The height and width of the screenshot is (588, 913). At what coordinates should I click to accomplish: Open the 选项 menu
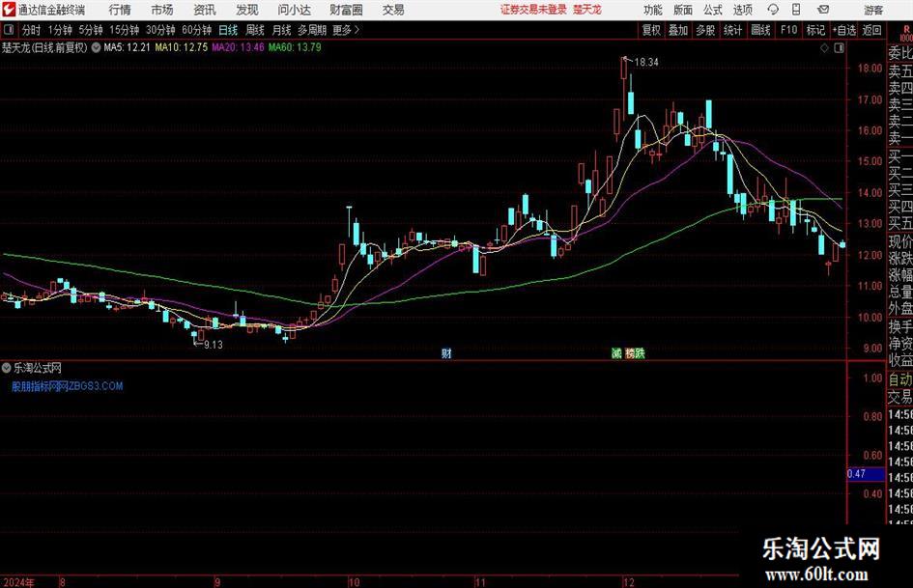tap(742, 10)
